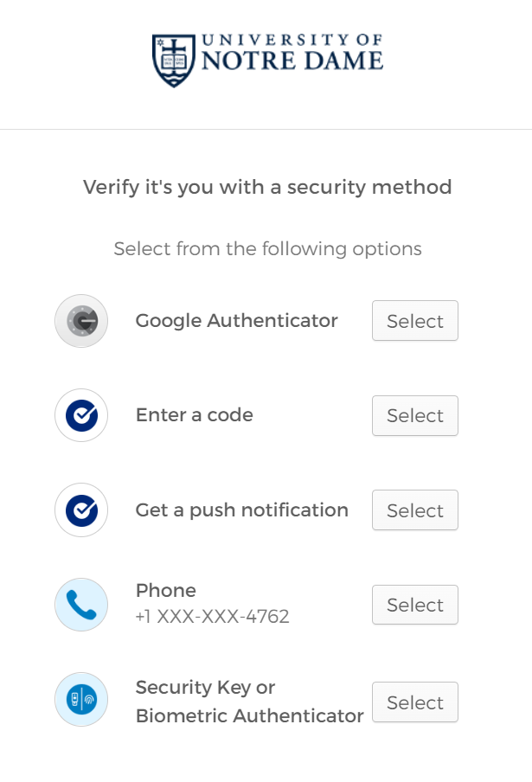Click the Google Authenticator label text
The width and height of the screenshot is (532, 782).
point(237,321)
